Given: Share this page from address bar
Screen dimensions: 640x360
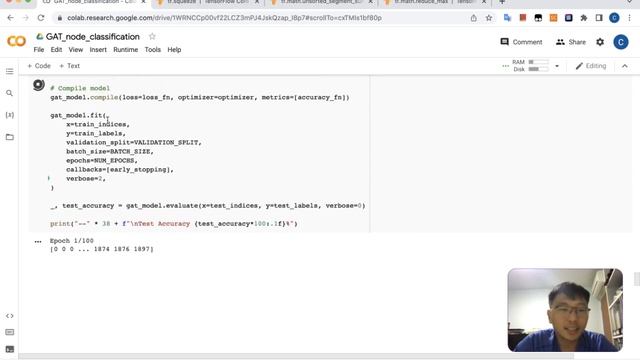Looking at the screenshot, I should [473, 18].
